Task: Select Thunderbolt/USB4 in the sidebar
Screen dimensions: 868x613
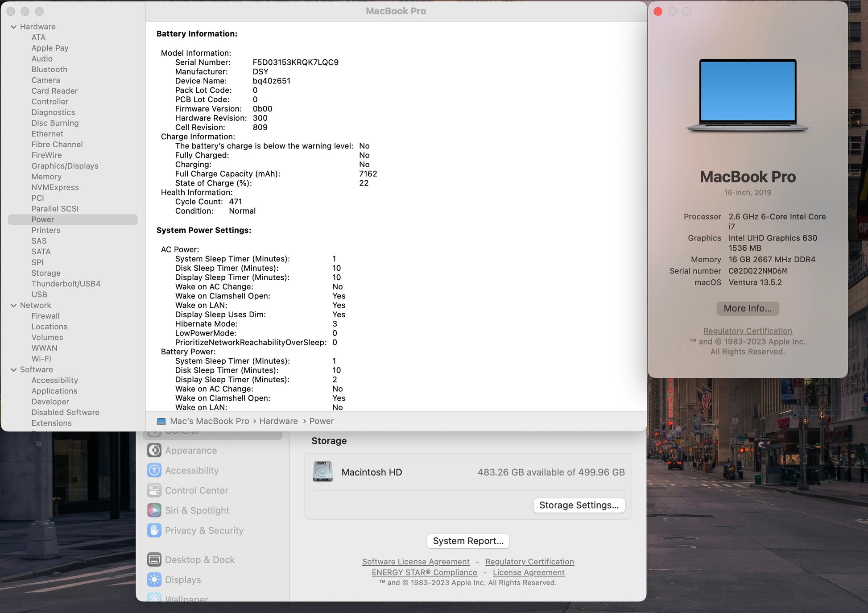Action: [x=66, y=284]
